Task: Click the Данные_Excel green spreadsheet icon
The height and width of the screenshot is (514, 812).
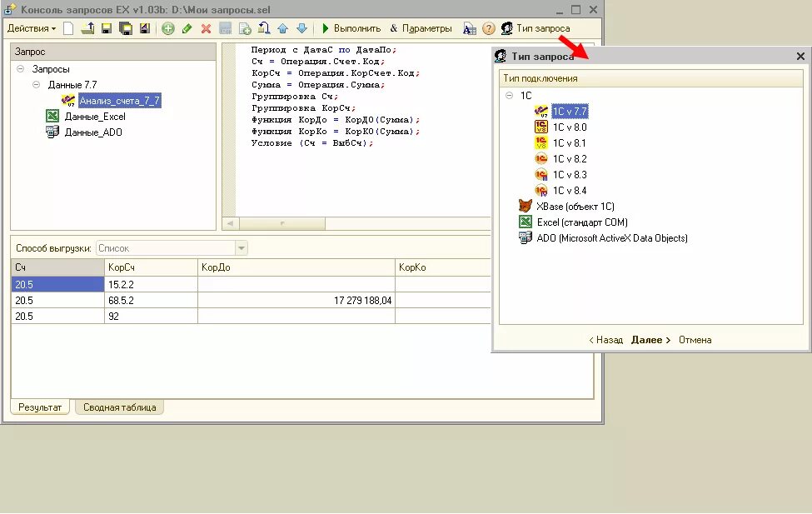Action: click(x=52, y=116)
